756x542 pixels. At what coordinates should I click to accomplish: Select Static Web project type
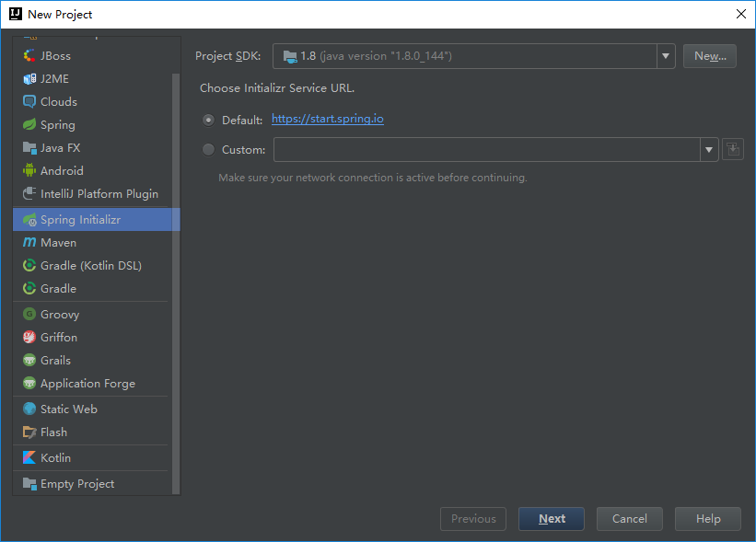click(x=92, y=409)
